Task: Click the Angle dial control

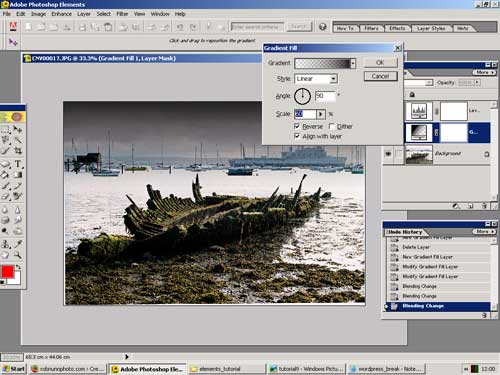Action: pyautogui.click(x=302, y=96)
